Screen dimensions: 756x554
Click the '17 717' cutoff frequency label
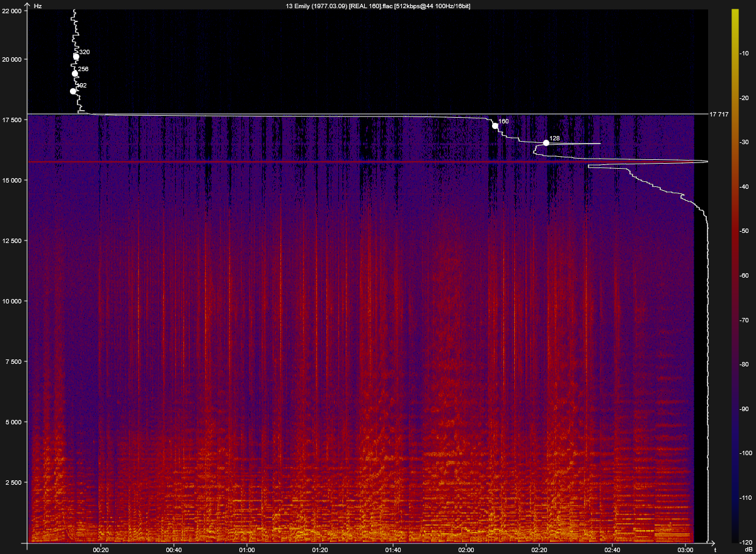(719, 115)
